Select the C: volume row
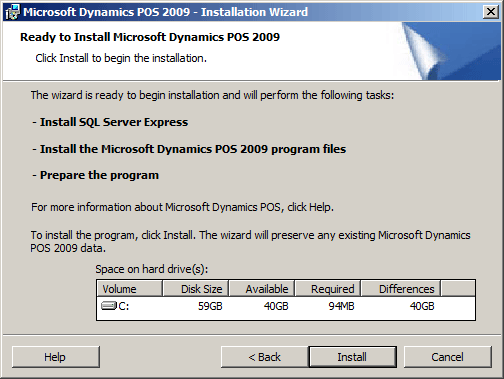Screen dimensions: 504x379 coord(286,306)
